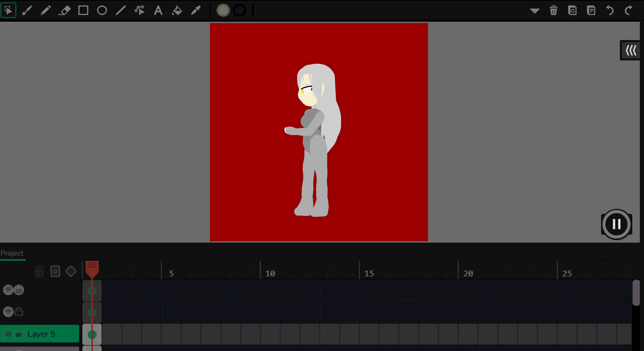
Task: Open the stroke color swatch
Action: tap(240, 10)
